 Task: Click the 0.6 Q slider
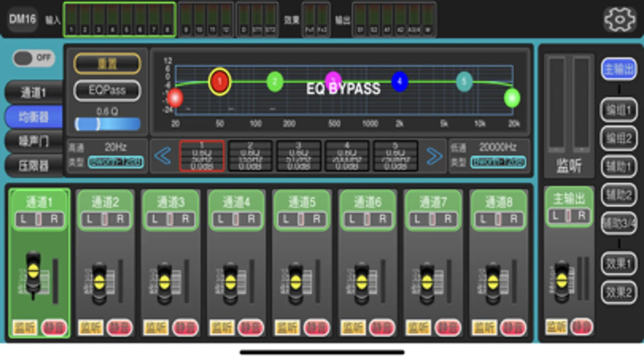coord(108,124)
